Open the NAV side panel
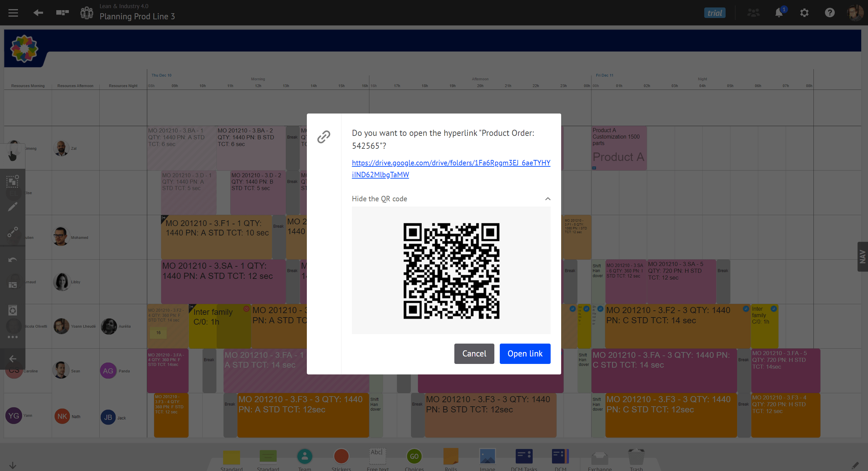The image size is (868, 471). pyautogui.click(x=862, y=257)
